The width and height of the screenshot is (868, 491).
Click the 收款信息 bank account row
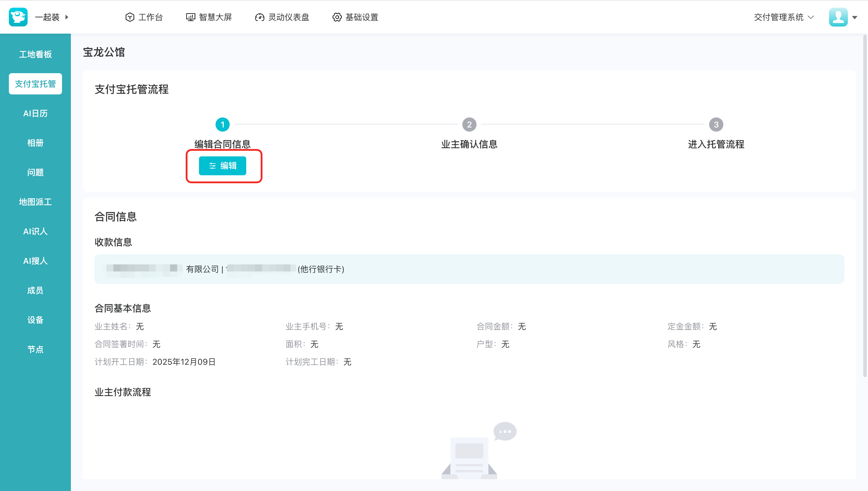(469, 269)
